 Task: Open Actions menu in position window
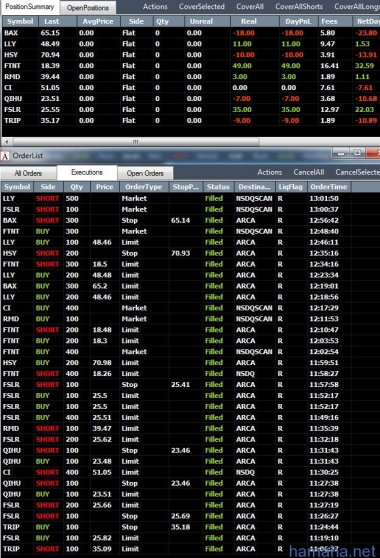pos(155,6)
